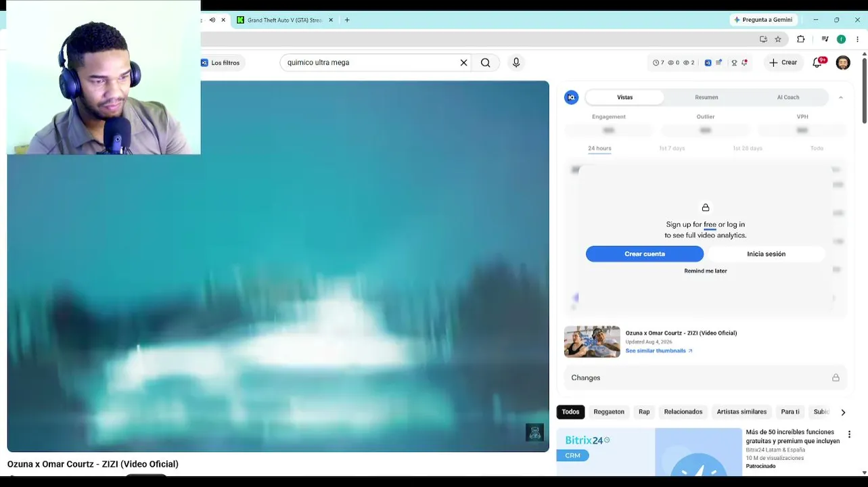Open the See similar thumbnails link
Image resolution: width=868 pixels, height=487 pixels.
click(659, 351)
